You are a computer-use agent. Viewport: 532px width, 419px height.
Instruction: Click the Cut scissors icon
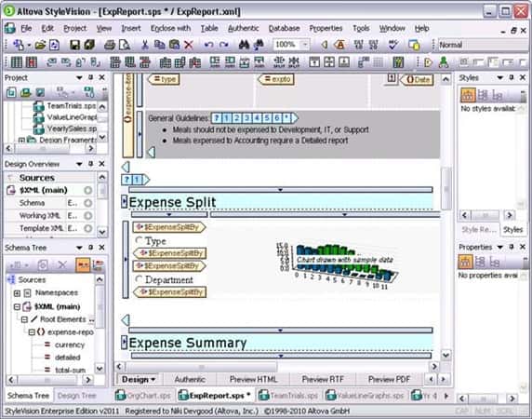point(145,45)
